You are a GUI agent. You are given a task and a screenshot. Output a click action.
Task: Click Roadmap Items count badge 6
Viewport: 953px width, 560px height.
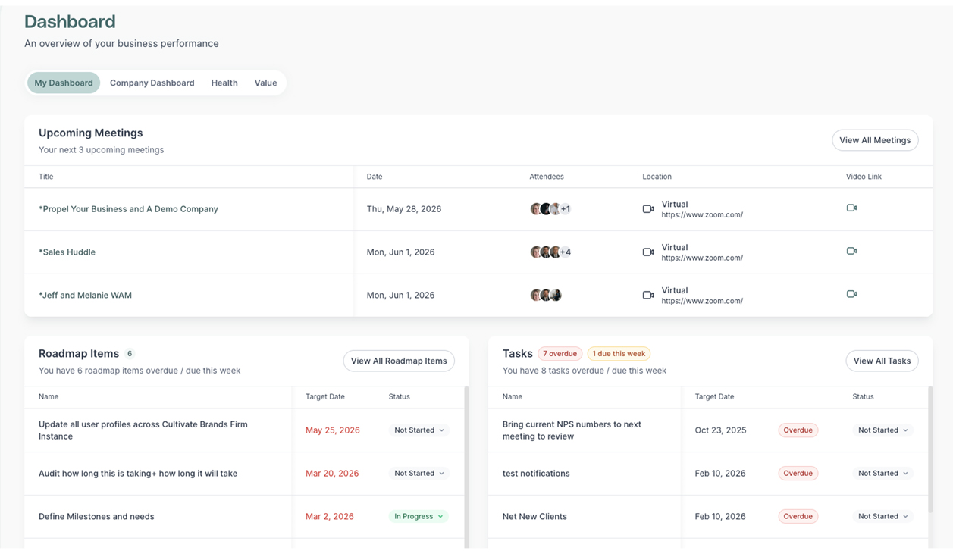pyautogui.click(x=130, y=354)
